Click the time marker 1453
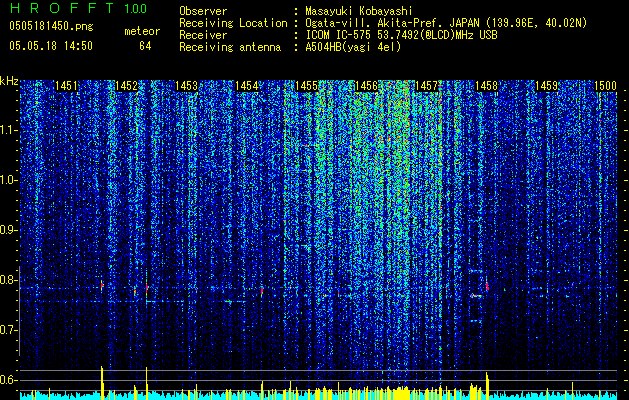 coord(186,86)
